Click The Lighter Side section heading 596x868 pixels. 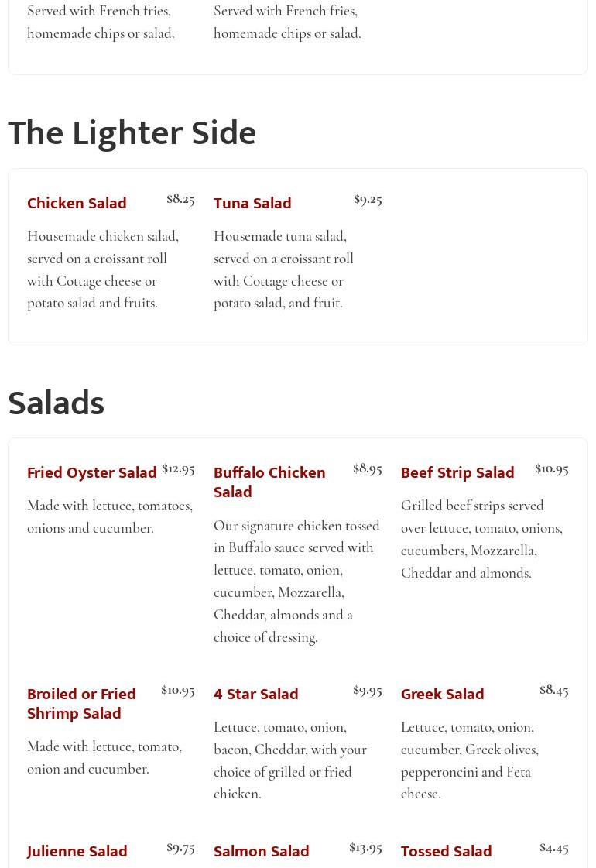click(x=132, y=133)
